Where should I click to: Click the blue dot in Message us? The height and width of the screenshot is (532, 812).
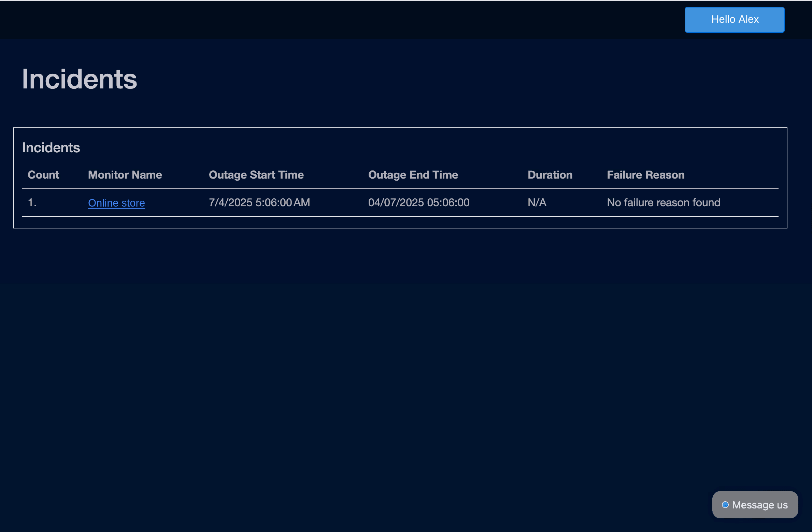pos(725,505)
